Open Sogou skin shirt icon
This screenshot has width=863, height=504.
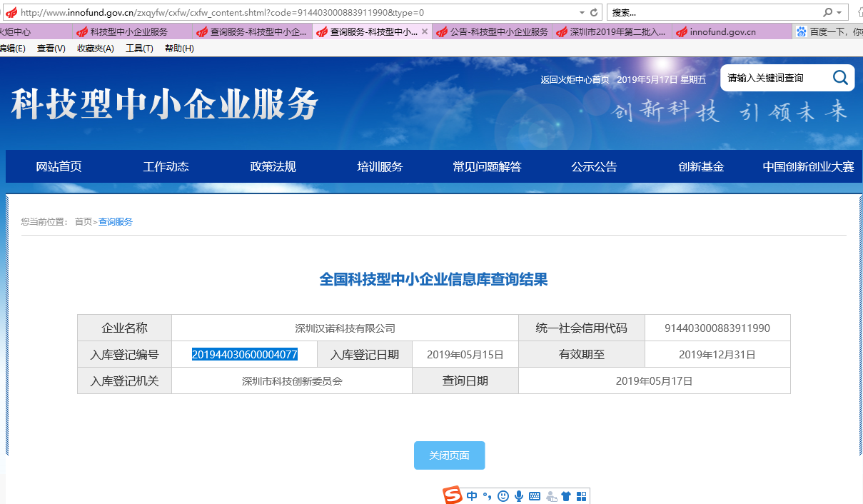coord(566,496)
